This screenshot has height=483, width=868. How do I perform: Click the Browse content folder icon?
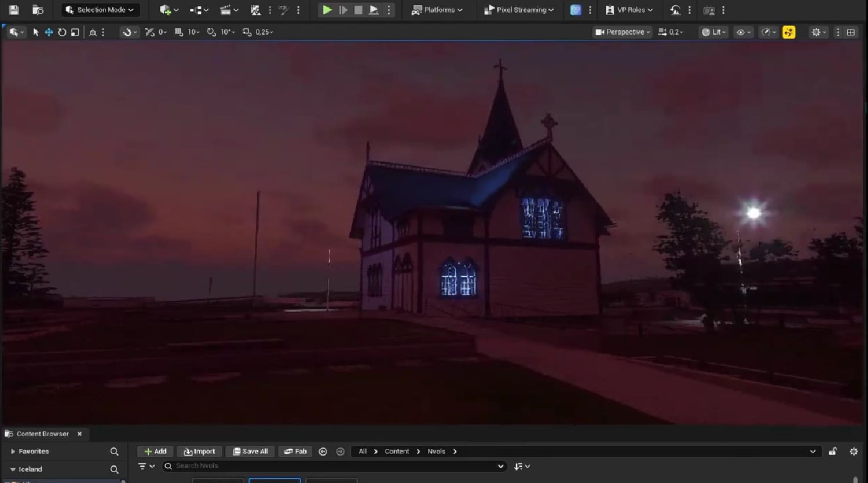38,10
